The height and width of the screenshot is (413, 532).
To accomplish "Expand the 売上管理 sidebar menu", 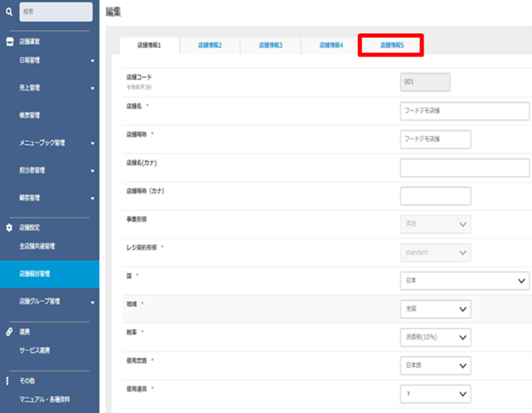I will [x=91, y=88].
